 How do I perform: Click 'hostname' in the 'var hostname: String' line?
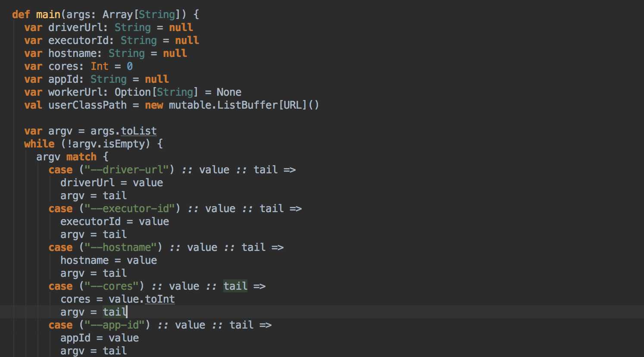coord(72,53)
